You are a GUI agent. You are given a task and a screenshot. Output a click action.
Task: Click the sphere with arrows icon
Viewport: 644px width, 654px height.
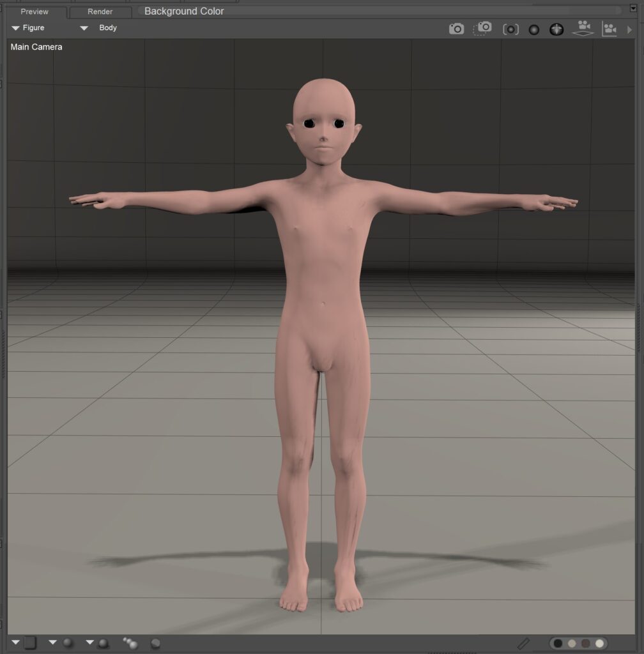tap(556, 29)
